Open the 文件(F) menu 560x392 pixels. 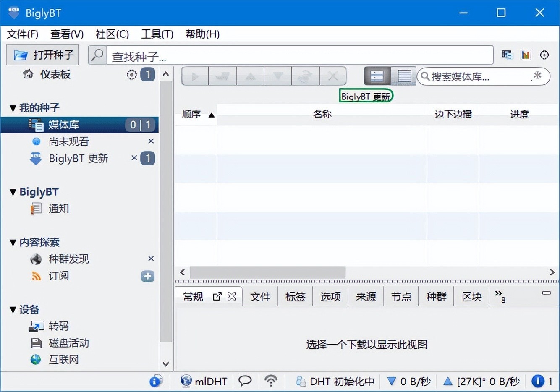[23, 34]
